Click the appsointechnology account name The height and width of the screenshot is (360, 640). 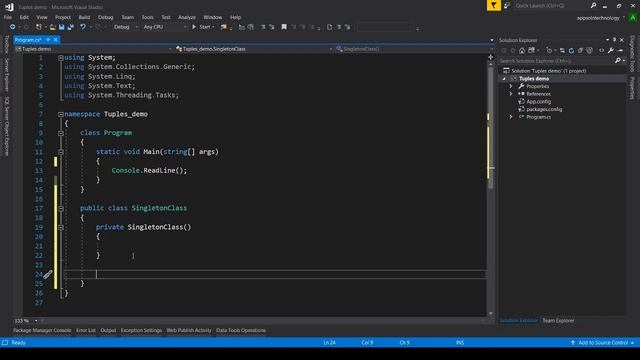click(x=598, y=18)
